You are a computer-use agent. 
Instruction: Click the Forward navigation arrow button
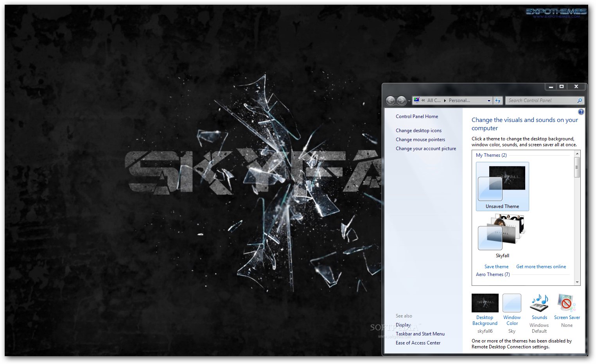pyautogui.click(x=401, y=100)
